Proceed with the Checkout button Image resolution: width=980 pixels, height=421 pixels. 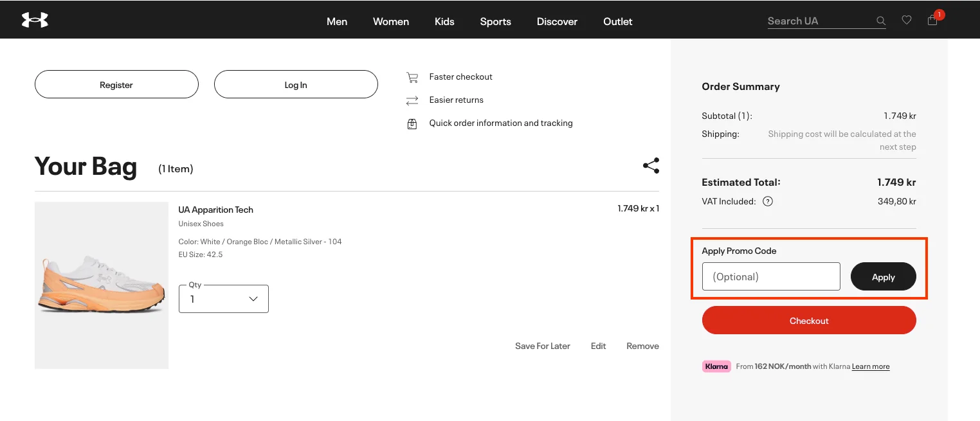[809, 320]
